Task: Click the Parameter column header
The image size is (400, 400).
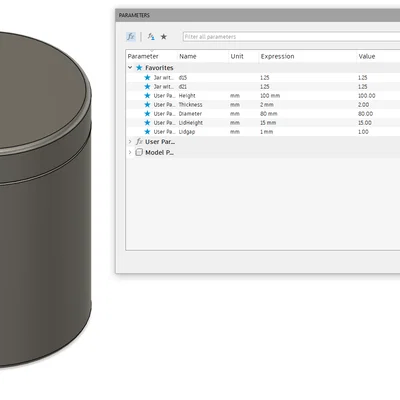Action: (143, 56)
